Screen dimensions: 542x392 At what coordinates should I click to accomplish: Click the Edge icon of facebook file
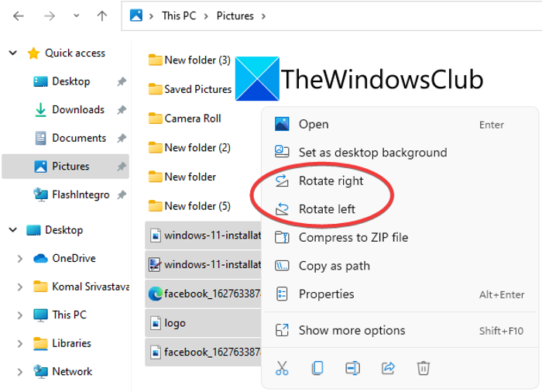[x=155, y=294]
